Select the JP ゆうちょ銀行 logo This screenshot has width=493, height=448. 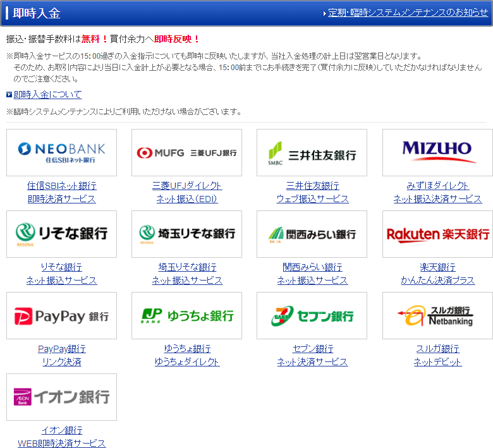click(186, 316)
